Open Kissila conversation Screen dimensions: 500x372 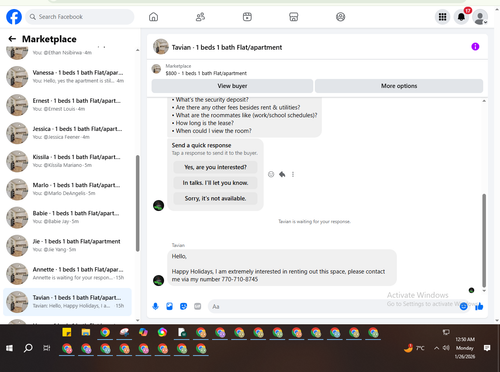tap(67, 161)
